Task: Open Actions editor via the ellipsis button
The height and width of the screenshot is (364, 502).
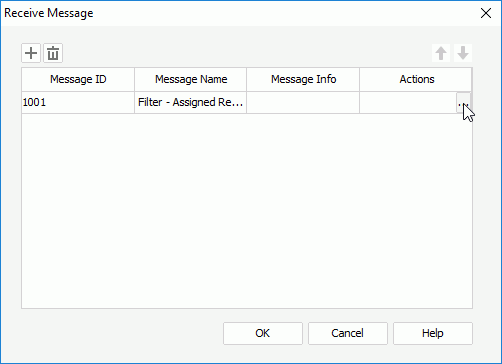Action: [x=463, y=103]
